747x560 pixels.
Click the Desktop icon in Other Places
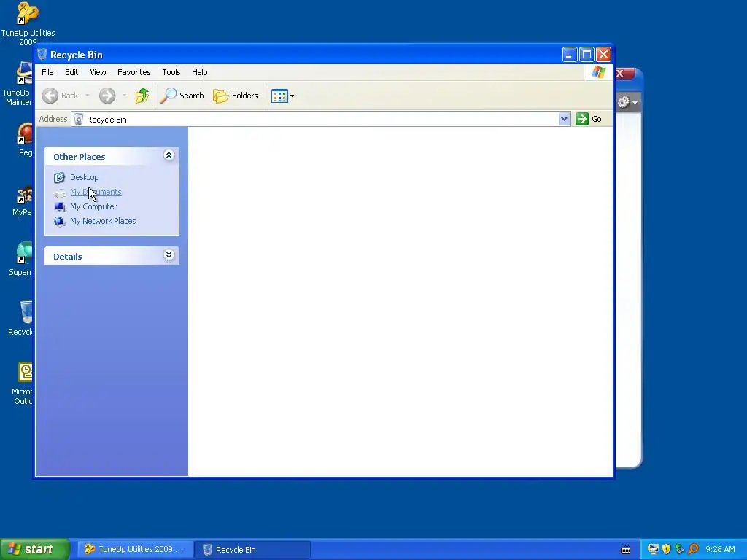[x=60, y=178]
